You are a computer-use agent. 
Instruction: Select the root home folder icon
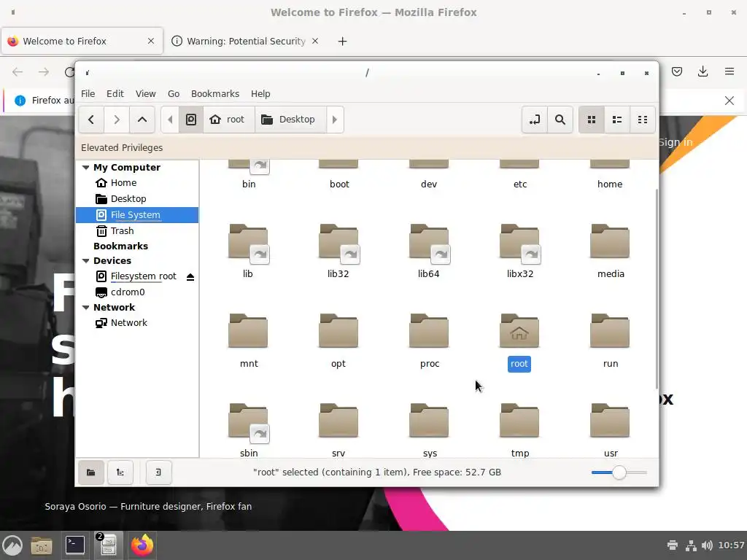(x=519, y=331)
